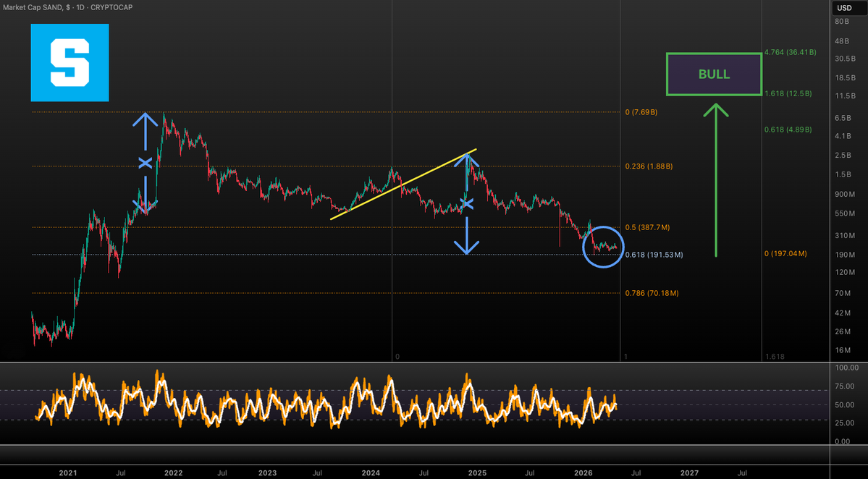Click the 0.5 (387.7M) Fibonacci label
868x479 pixels.
pos(647,227)
